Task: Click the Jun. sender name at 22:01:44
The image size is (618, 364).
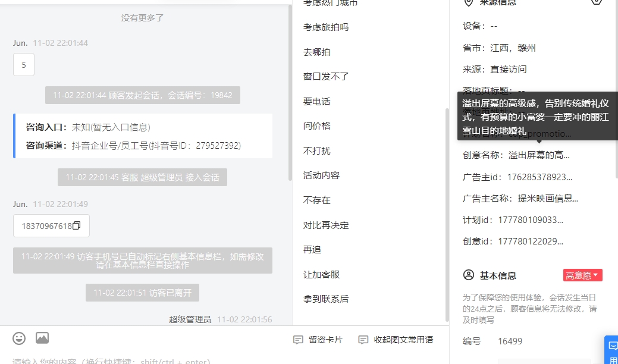Action: pyautogui.click(x=20, y=43)
